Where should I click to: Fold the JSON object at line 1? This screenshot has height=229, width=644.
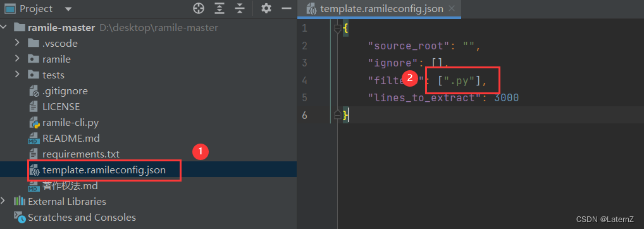[338, 28]
